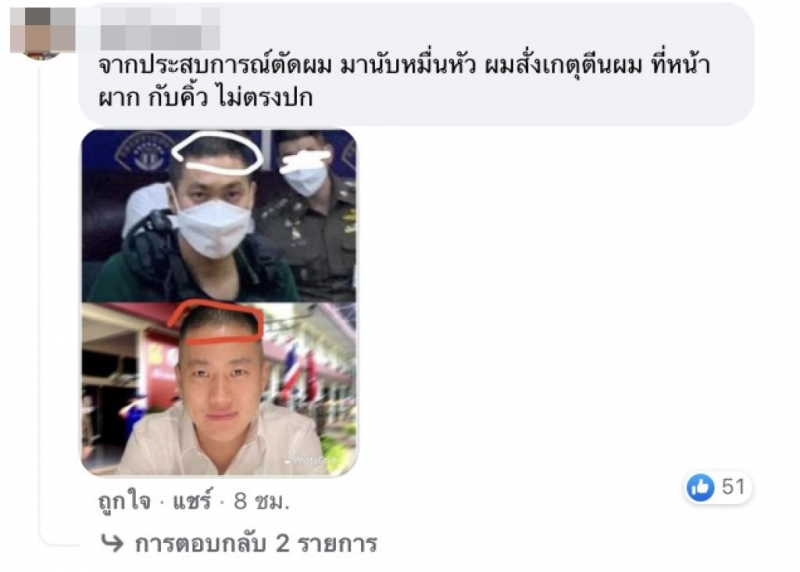The image size is (800, 572).
Task: Click the white circled hairline annotation
Action: (x=218, y=152)
